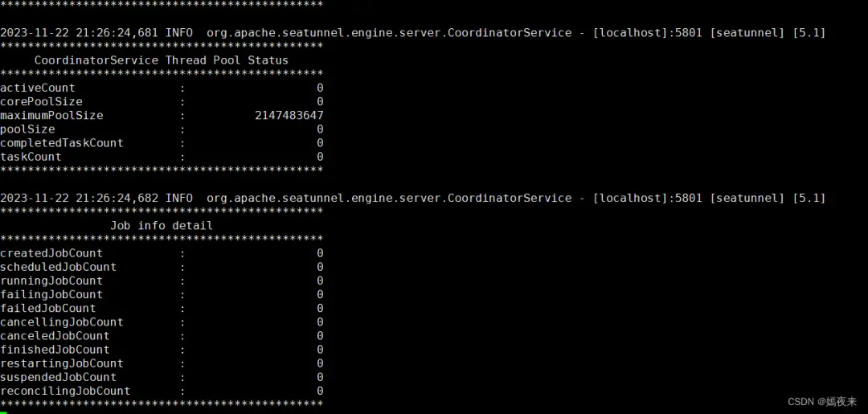Screen dimensions: 868x414
Task: Click the failedJobCount label
Action: (47, 308)
